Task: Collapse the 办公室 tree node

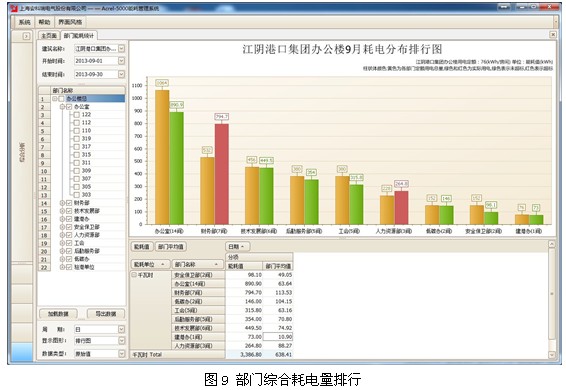Action: point(62,107)
